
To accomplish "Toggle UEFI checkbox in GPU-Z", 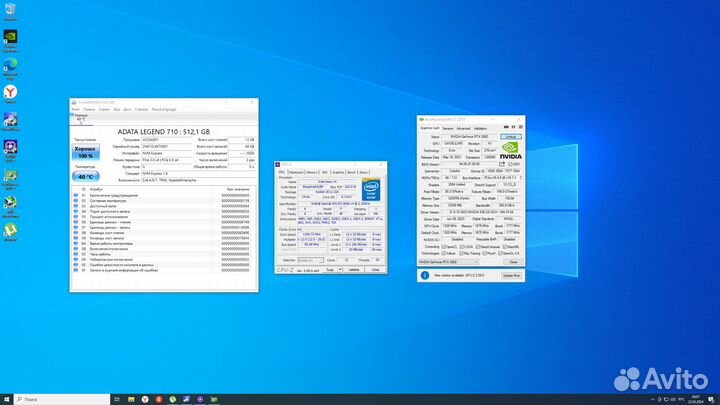I will pyautogui.click(x=511, y=164).
